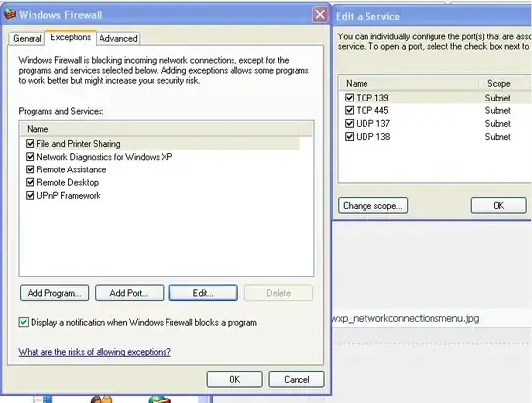
Task: Select the 'UPnP Framework' entry text
Action: point(69,195)
